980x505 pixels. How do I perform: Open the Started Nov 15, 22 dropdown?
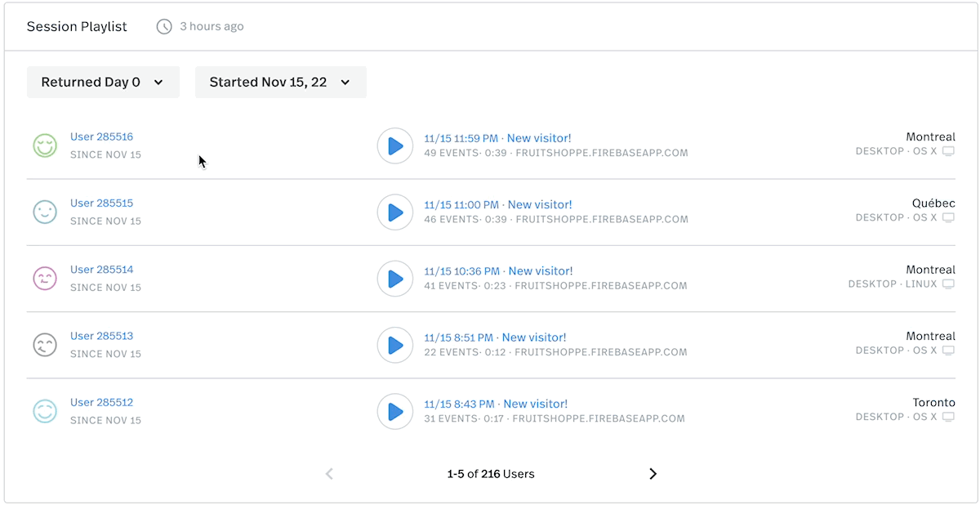[x=280, y=82]
